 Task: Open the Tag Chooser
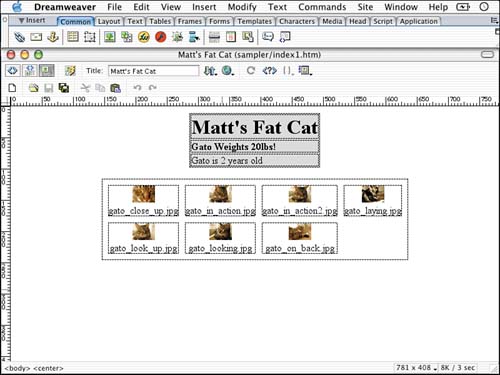tap(285, 37)
